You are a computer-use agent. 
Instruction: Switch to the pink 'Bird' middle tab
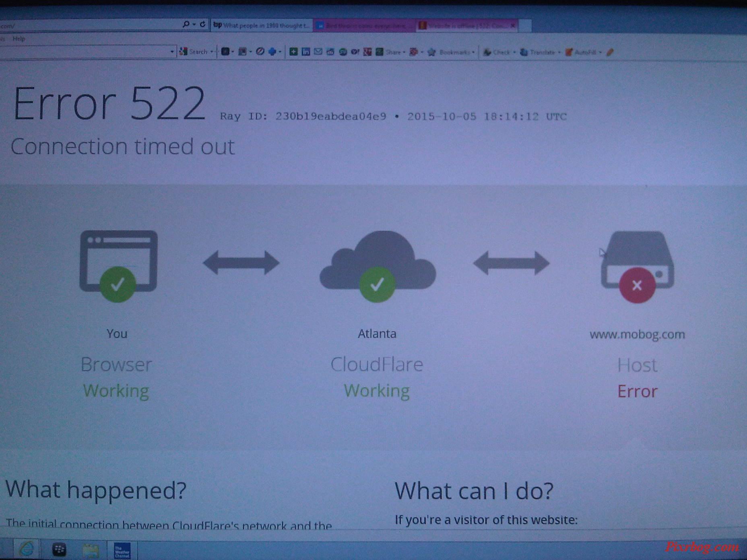(364, 26)
